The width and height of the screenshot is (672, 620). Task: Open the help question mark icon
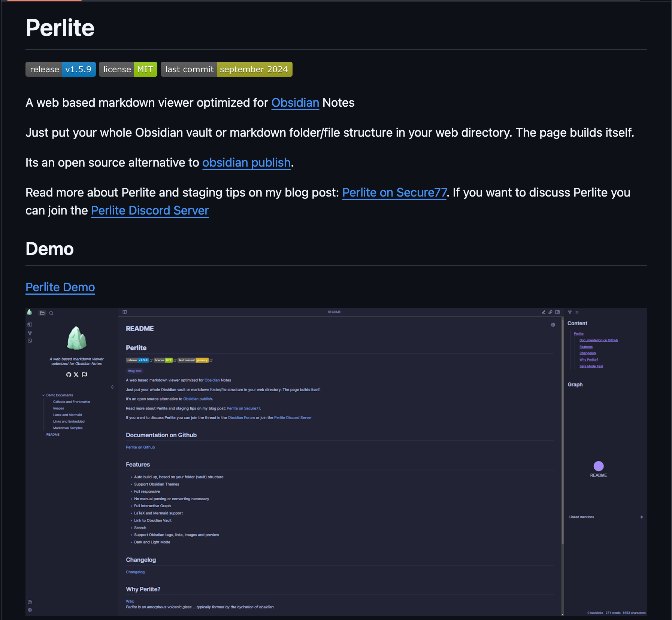30,602
